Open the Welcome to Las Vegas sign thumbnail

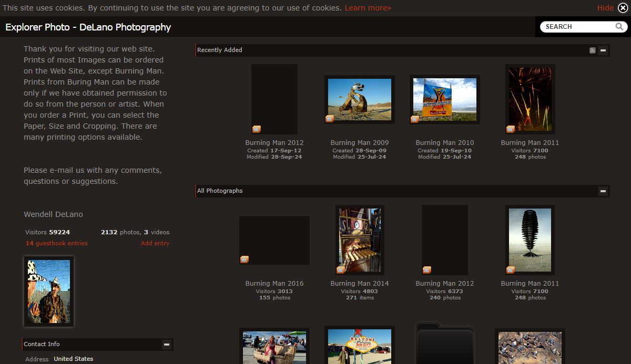(360, 346)
